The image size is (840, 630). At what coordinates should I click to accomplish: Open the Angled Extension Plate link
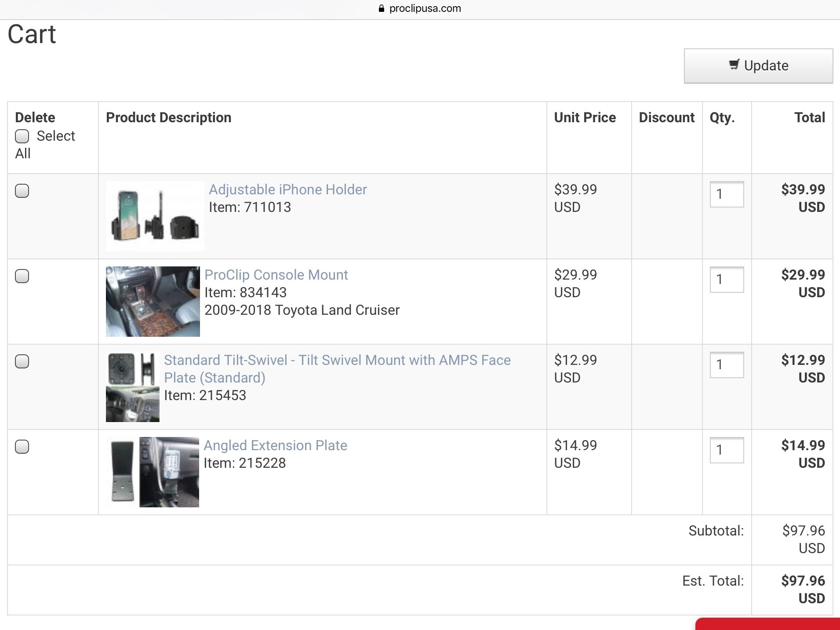275,445
